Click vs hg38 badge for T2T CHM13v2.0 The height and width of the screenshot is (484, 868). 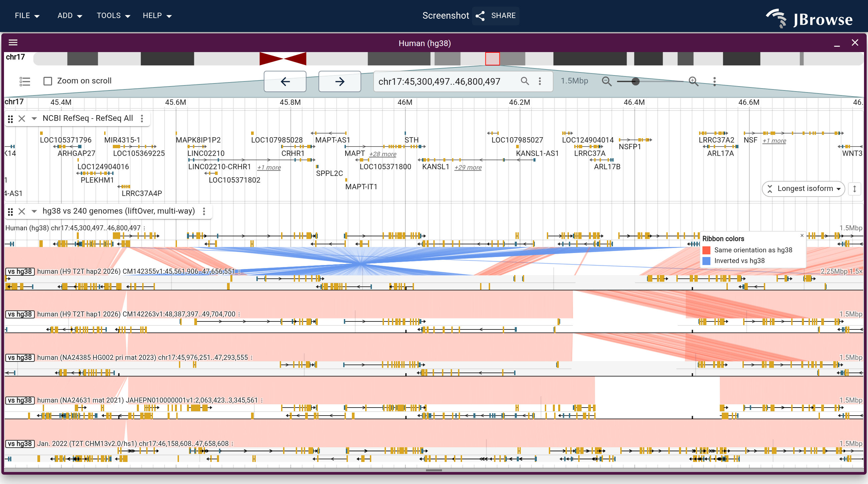click(20, 444)
